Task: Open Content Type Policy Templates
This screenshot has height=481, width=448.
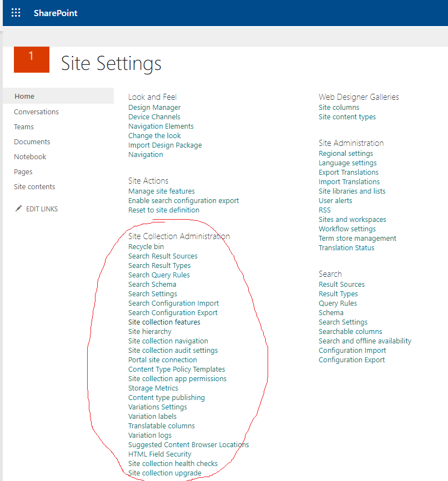Action: (177, 369)
